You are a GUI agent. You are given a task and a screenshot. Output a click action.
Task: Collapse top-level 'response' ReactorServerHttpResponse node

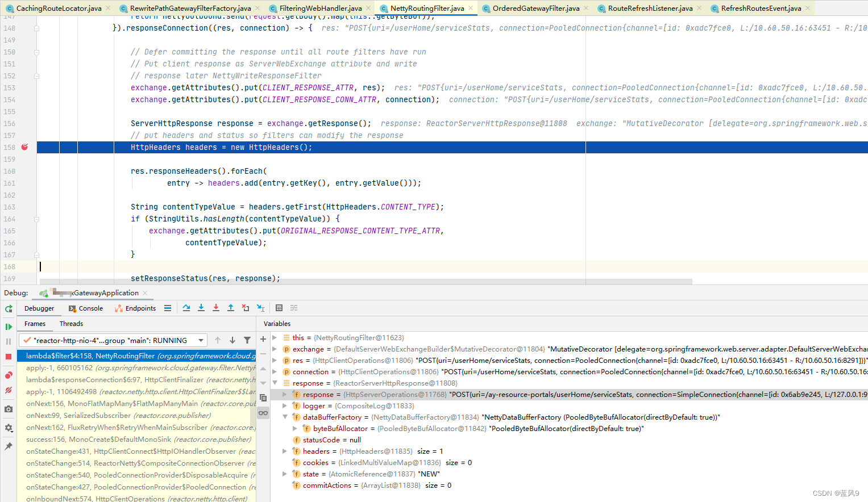pos(275,383)
